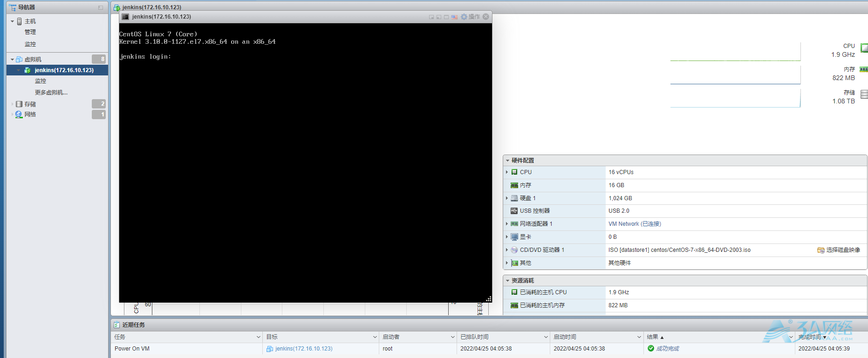Expand the CPU hardware row
The height and width of the screenshot is (358, 868).
[x=507, y=172]
